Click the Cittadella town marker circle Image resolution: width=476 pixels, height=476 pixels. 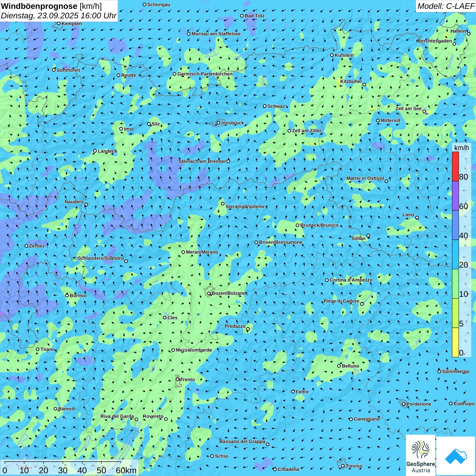[x=275, y=469]
